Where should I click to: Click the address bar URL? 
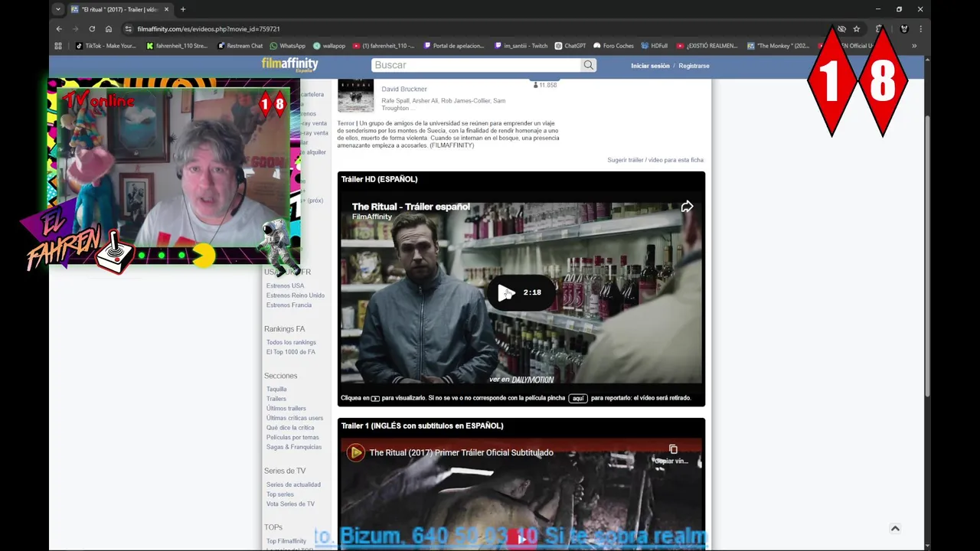pos(208,29)
